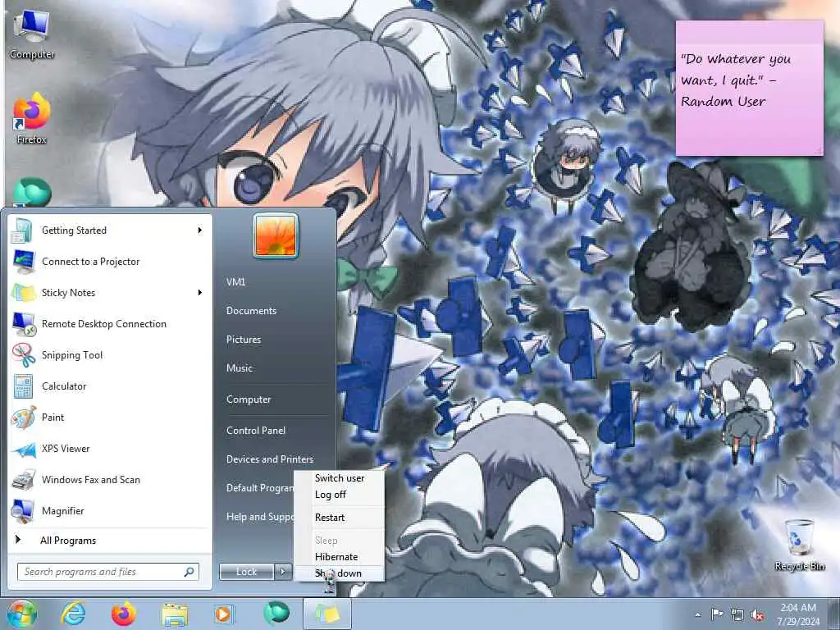
Task: Choose Restart from power menu
Action: 339,518
